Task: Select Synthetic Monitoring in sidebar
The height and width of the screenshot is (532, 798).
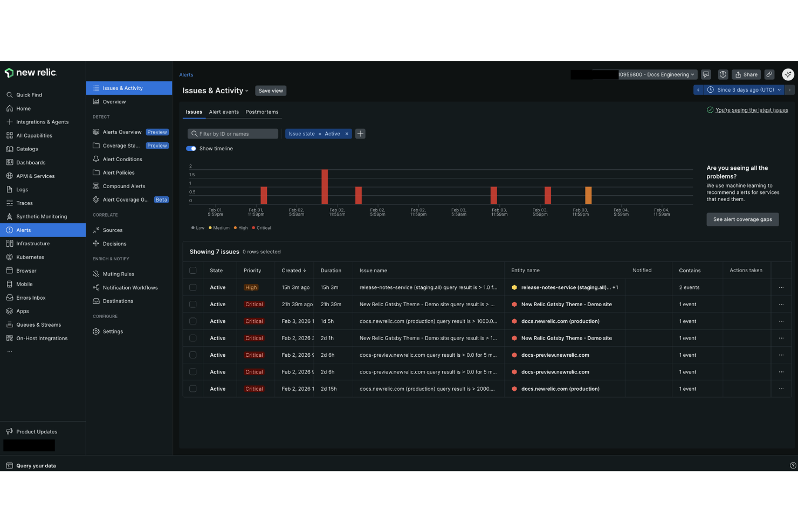Action: [x=40, y=216]
